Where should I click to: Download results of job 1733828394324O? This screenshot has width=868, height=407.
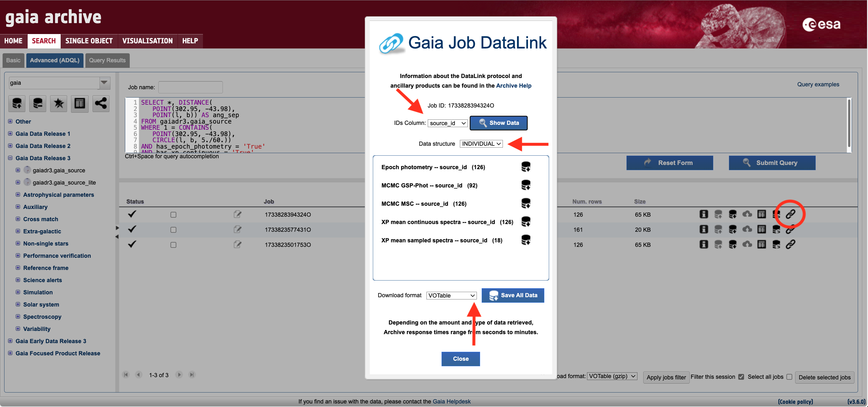click(x=732, y=214)
